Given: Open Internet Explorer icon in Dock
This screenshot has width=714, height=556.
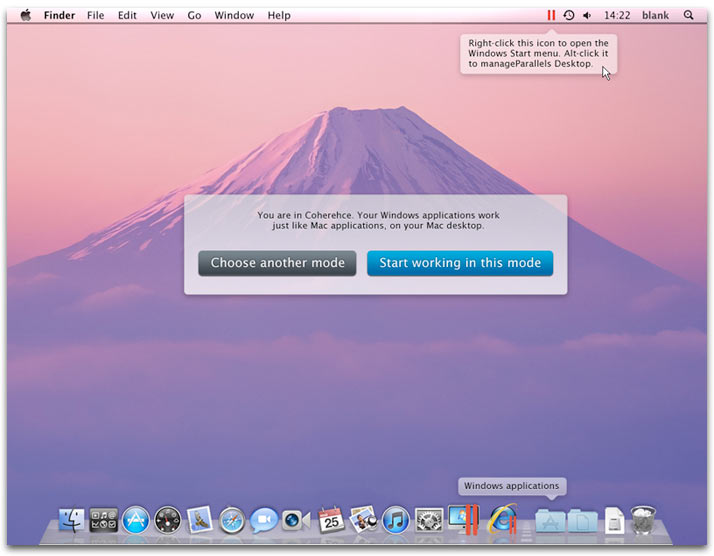Looking at the screenshot, I should (501, 519).
